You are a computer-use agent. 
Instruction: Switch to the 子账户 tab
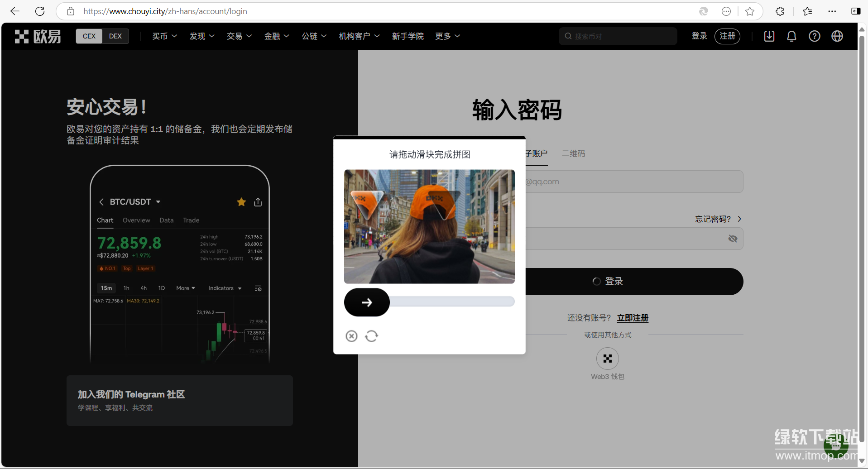537,153
